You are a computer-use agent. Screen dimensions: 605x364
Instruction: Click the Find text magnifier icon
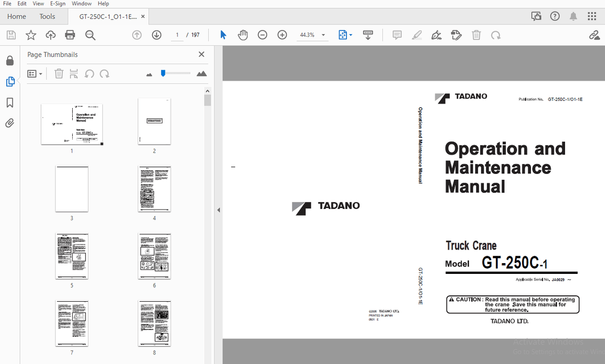(90, 35)
